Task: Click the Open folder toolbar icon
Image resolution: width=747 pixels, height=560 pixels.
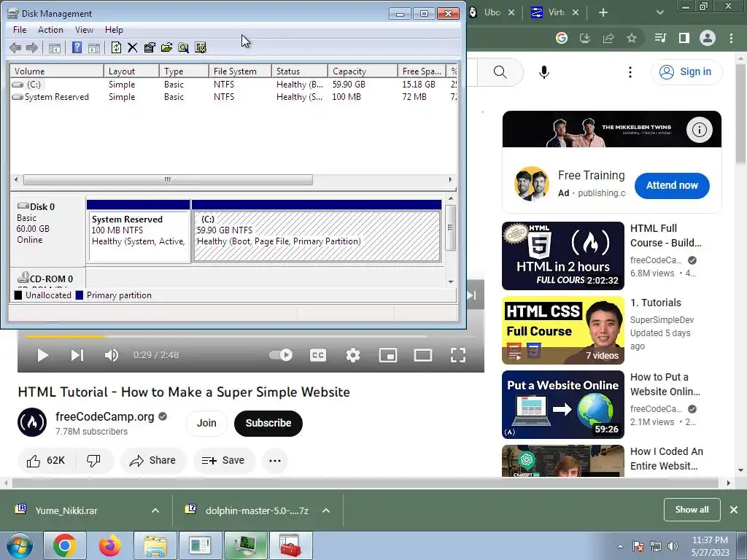Action: pos(167,47)
